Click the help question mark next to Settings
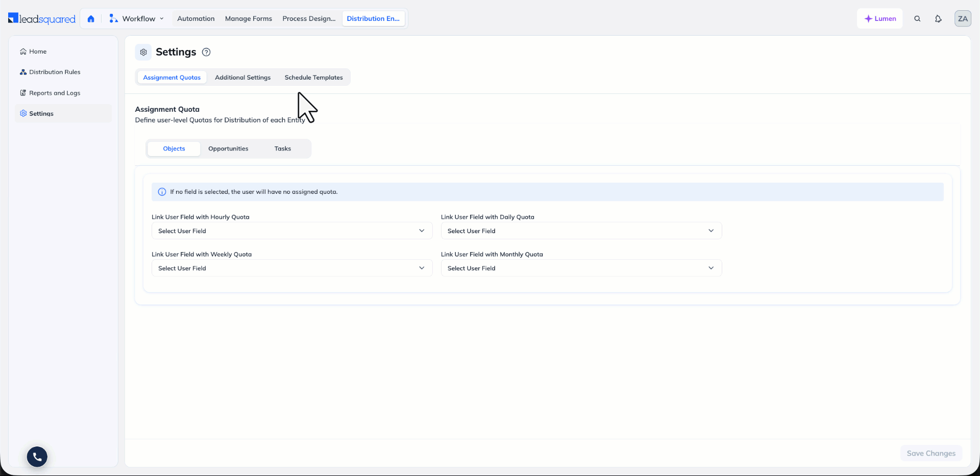This screenshot has height=476, width=980. tap(206, 52)
